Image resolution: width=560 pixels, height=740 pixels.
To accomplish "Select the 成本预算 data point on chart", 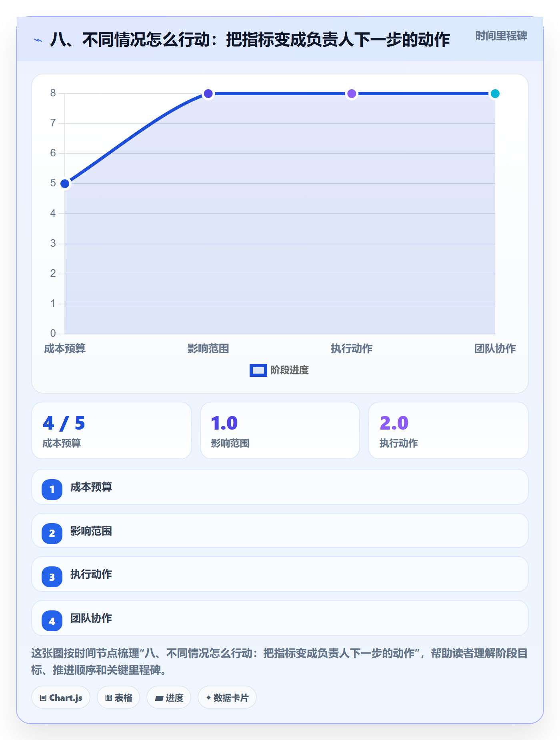I will pyautogui.click(x=65, y=184).
